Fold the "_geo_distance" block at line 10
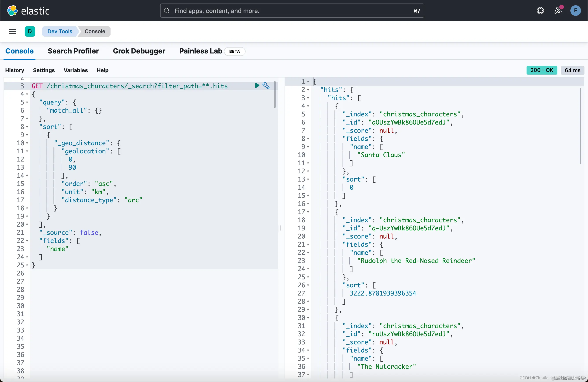Image resolution: width=588 pixels, height=382 pixels. click(27, 143)
